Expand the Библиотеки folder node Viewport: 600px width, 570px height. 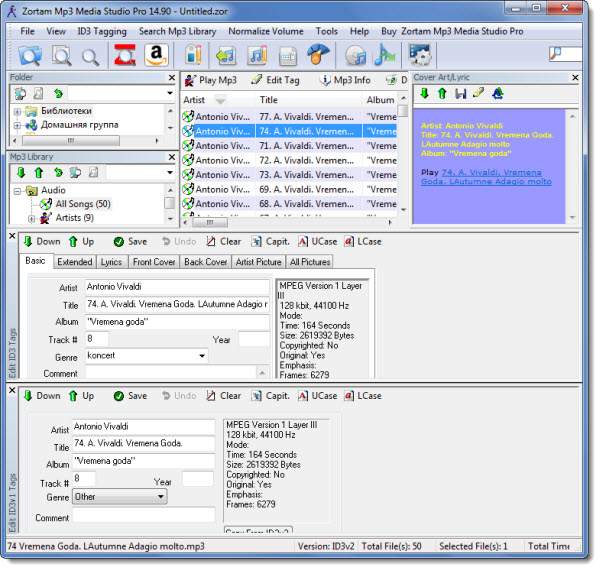[x=17, y=111]
